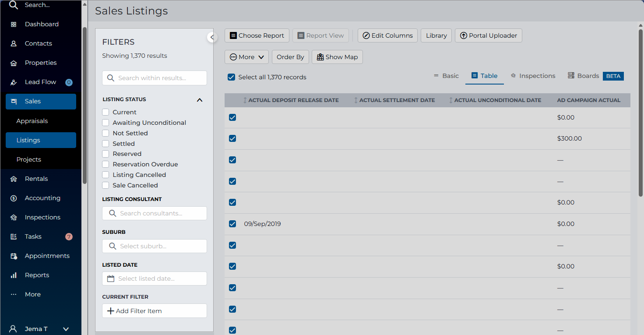
Task: Tick the Current listing status checkbox
Action: (x=106, y=113)
